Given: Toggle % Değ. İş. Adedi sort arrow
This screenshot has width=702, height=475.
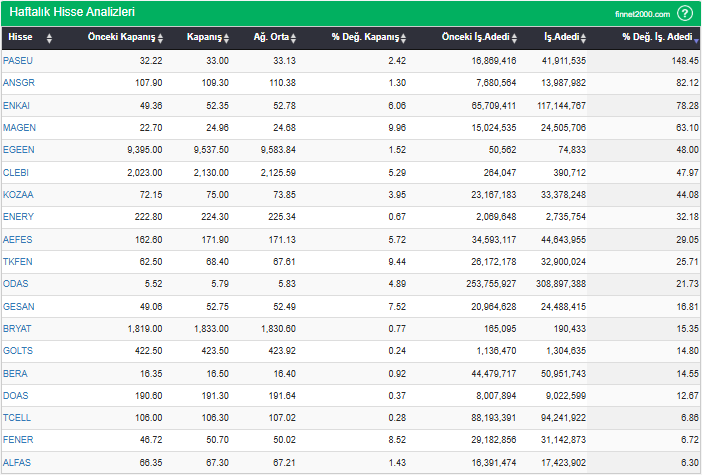Looking at the screenshot, I should click(x=696, y=41).
